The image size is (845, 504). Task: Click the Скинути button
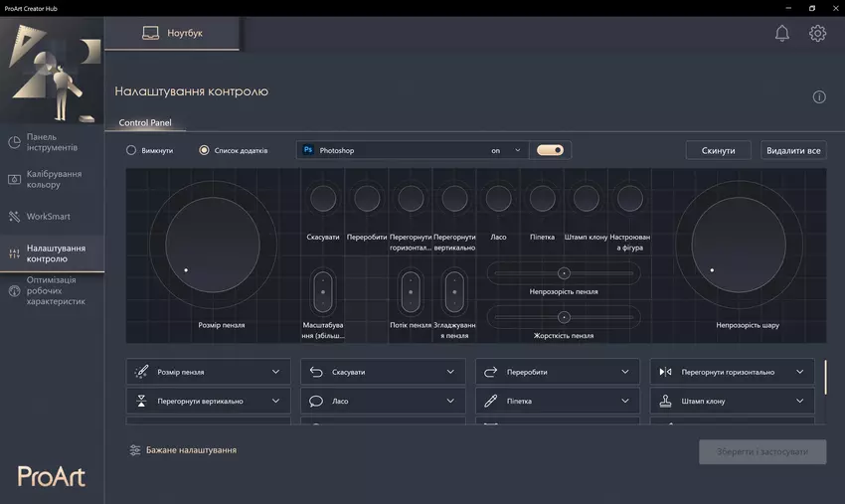[718, 150]
